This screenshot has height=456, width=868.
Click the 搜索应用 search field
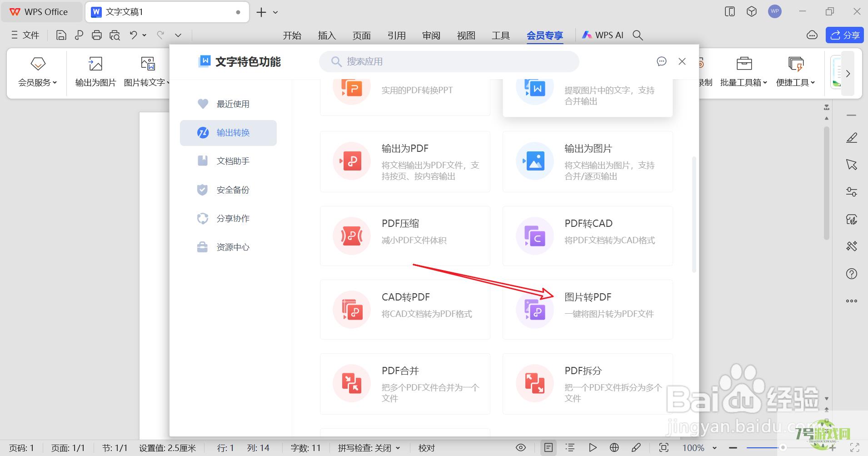coord(449,61)
